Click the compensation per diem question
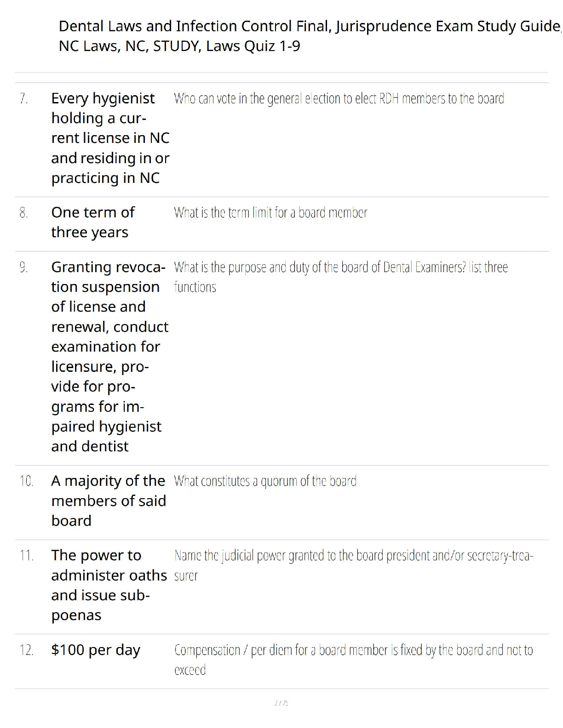 pos(353,660)
